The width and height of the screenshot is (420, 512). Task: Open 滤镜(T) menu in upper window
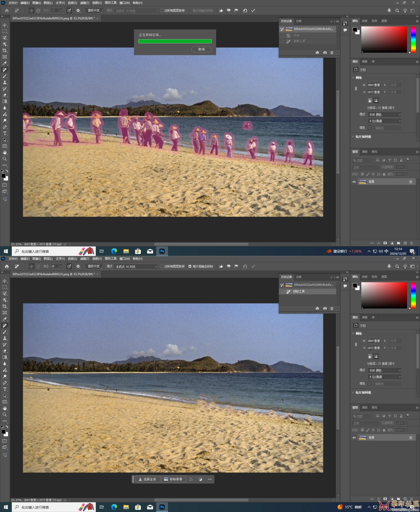click(x=84, y=3)
